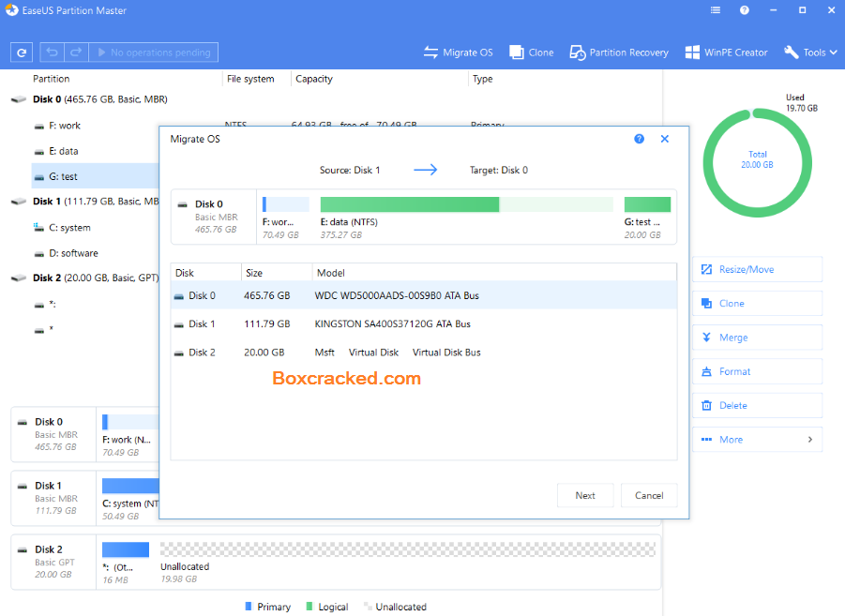The image size is (845, 616).
Task: Click the Next button
Action: [585, 495]
